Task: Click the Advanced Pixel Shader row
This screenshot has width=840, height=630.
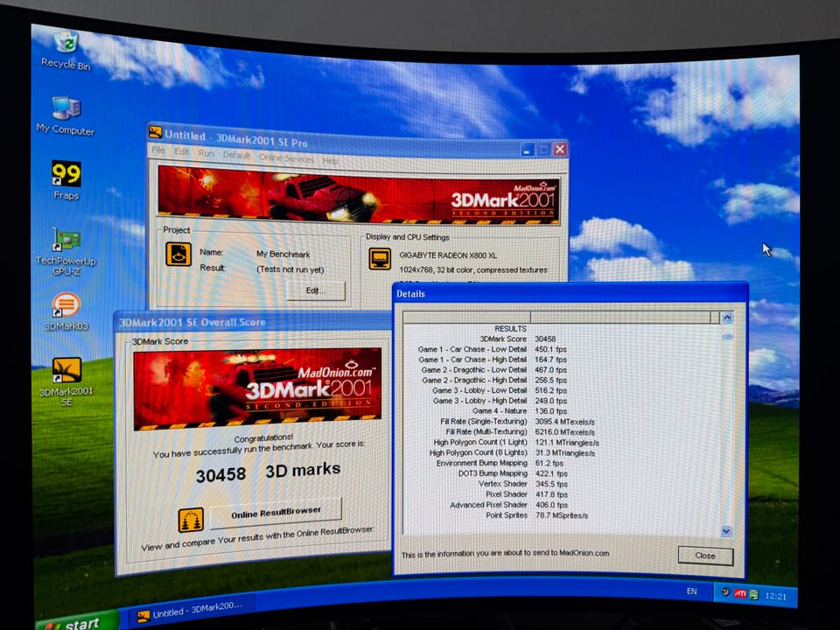Action: coord(509,505)
